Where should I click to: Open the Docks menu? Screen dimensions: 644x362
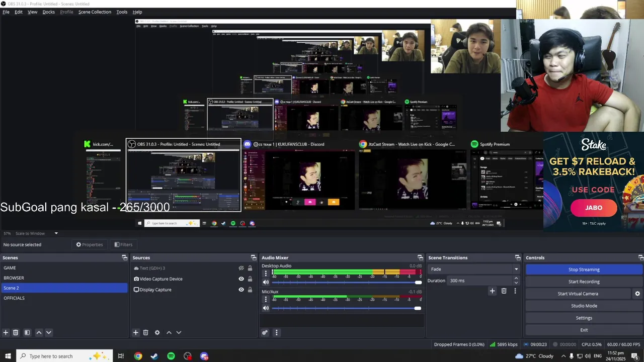click(x=49, y=12)
